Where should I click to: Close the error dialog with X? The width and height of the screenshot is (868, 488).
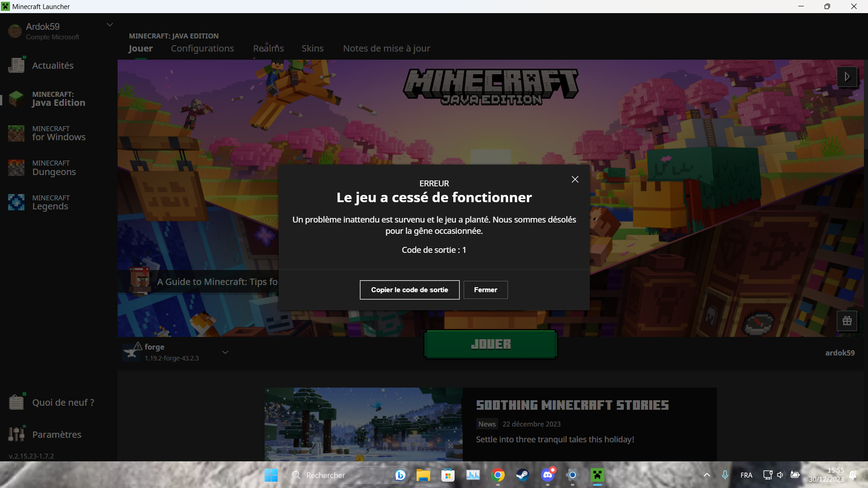(x=575, y=180)
